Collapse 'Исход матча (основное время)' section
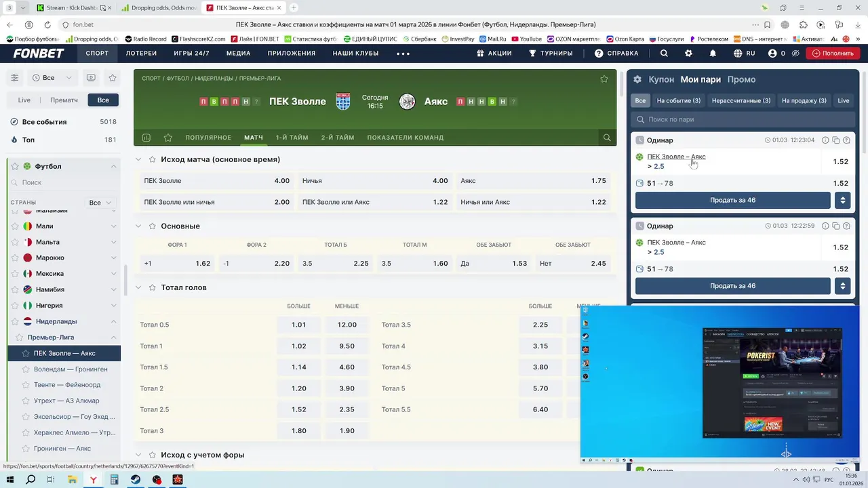The width and height of the screenshot is (868, 488). coord(138,159)
